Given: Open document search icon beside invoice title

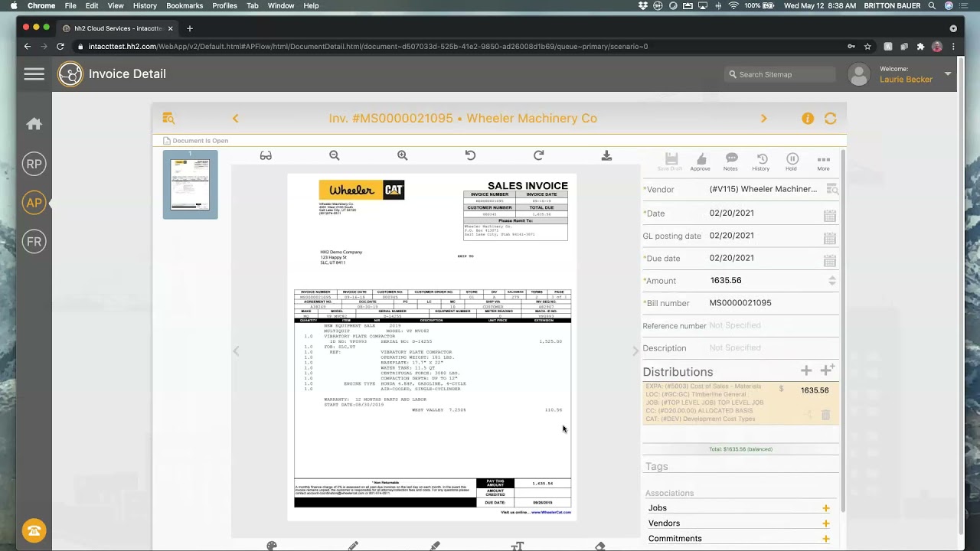Looking at the screenshot, I should (x=168, y=119).
